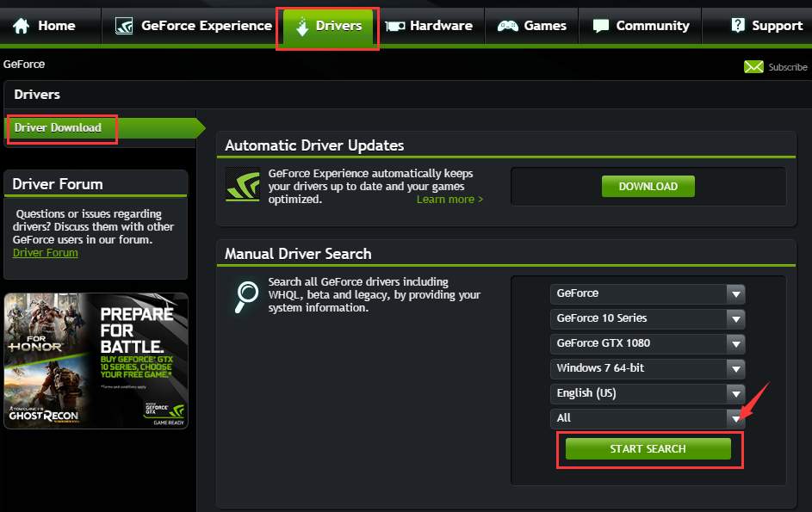Screen dimensions: 812x512
Task: Switch to the Drivers tab
Action: (328, 26)
